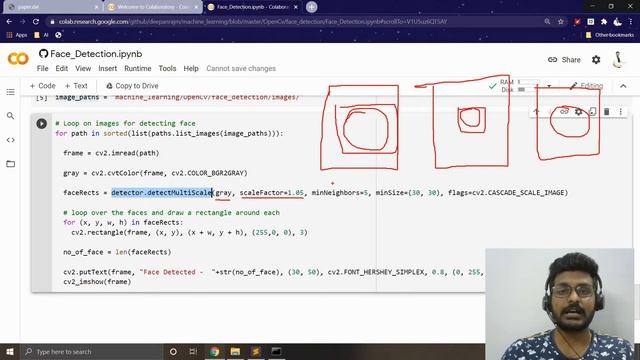Viewport: 640px width, 360px height.
Task: Expand the RAM and Disk resource dropdown
Action: [549, 86]
